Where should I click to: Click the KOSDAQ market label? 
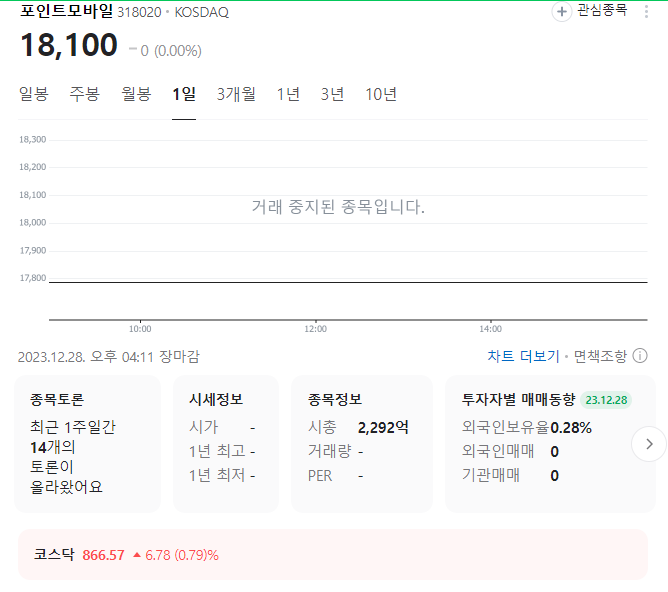click(202, 12)
